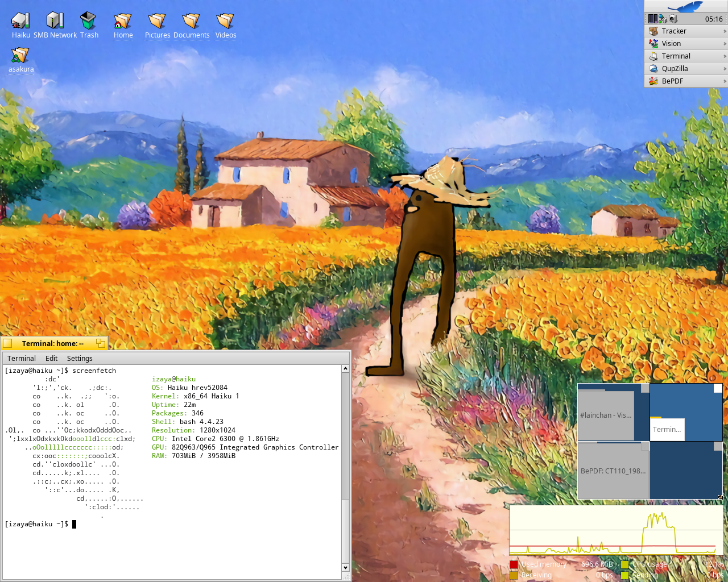
Task: Click the Terminal window close box
Action: click(x=7, y=343)
